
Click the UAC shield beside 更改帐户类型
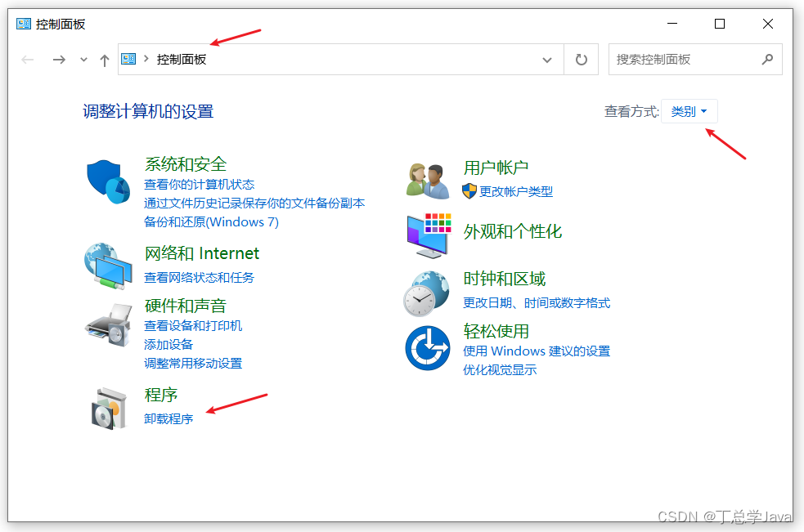pos(469,191)
